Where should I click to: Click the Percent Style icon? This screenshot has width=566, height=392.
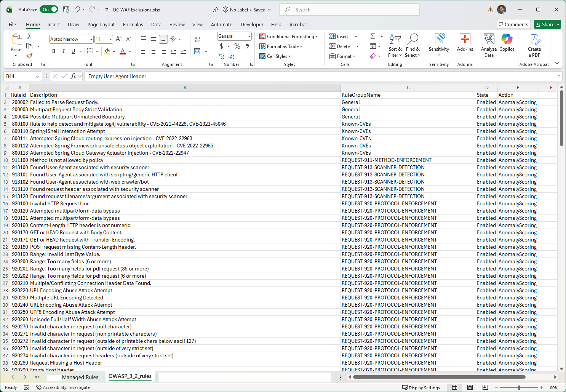[237, 46]
